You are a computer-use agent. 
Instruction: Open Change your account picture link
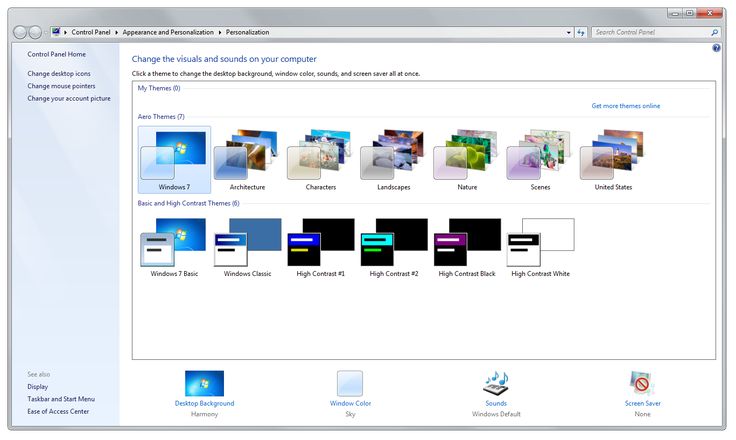coord(69,98)
